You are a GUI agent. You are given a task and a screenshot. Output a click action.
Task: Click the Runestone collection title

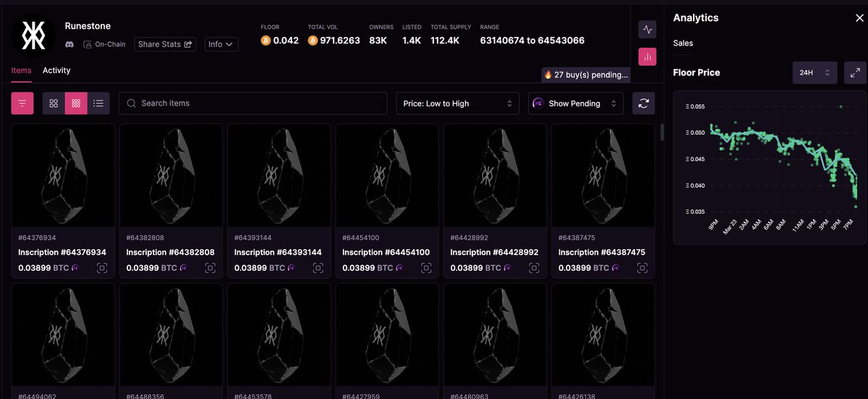[x=88, y=25]
